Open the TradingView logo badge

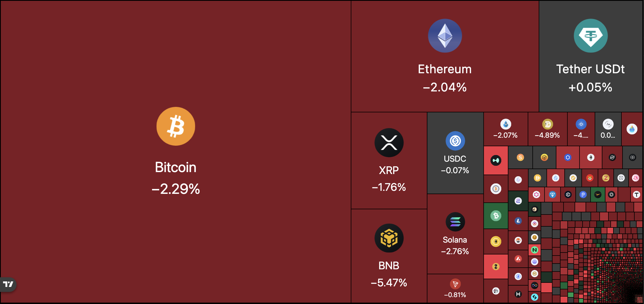tap(8, 284)
